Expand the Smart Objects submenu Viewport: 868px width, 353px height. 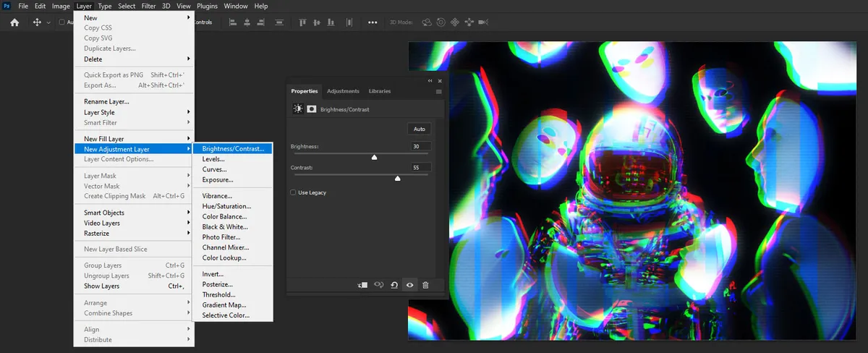click(134, 213)
